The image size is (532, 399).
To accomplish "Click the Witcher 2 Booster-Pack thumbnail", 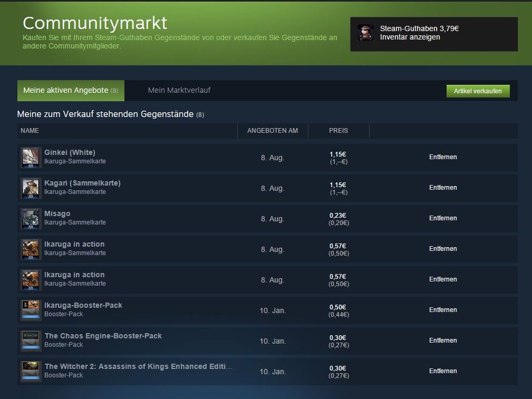I will (x=31, y=371).
